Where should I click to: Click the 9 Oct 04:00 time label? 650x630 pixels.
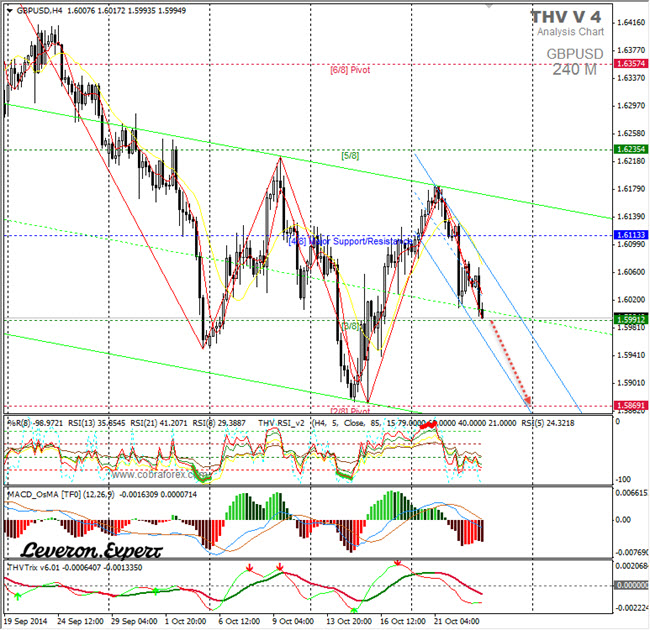(293, 621)
